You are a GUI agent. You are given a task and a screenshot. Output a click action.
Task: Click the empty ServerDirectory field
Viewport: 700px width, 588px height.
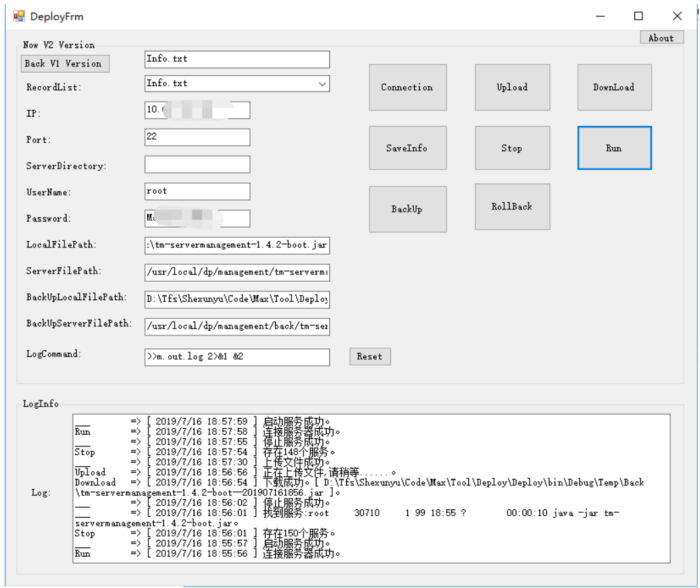(197, 164)
